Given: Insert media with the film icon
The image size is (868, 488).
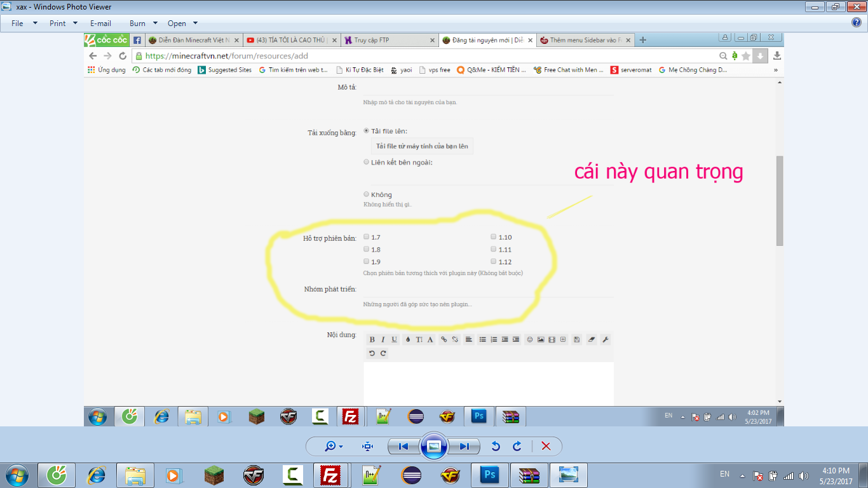Looking at the screenshot, I should coord(552,339).
